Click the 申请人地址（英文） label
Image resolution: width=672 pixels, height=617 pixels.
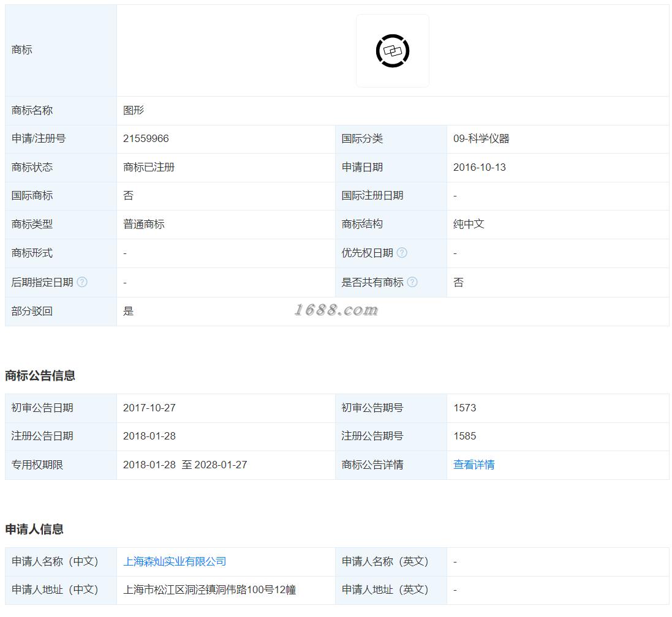tap(385, 589)
